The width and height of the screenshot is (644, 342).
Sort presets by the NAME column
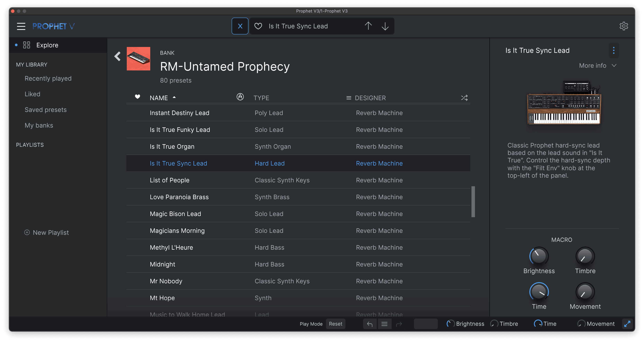click(159, 98)
